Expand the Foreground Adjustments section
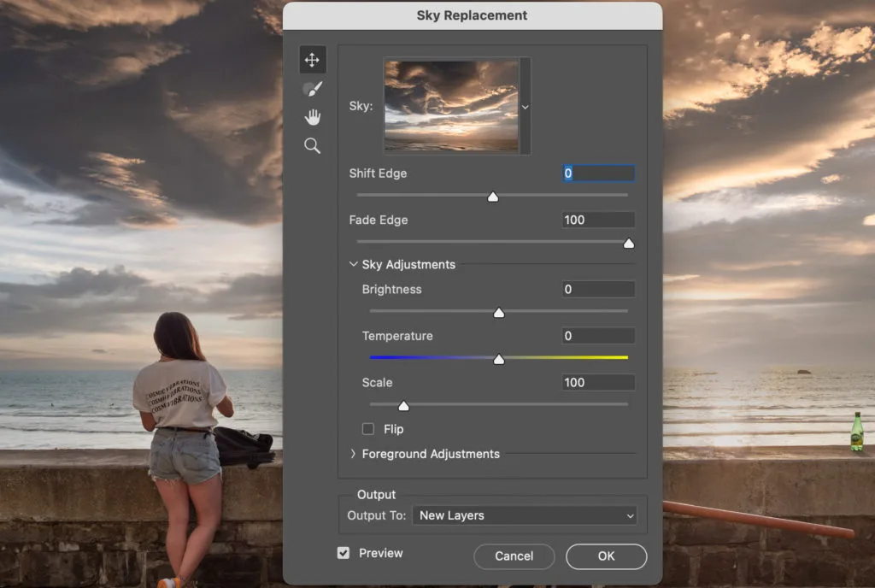This screenshot has width=875, height=588. 354,455
